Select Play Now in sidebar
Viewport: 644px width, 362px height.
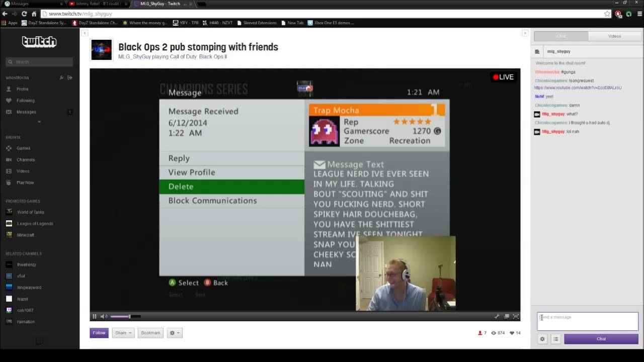[x=26, y=183]
